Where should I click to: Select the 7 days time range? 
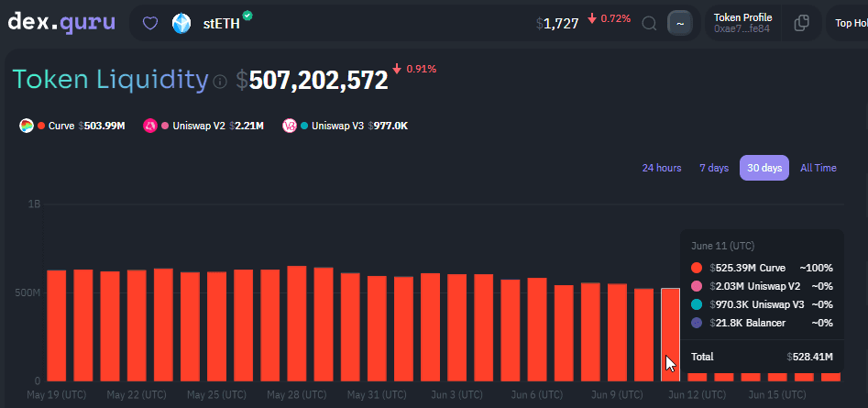click(713, 168)
